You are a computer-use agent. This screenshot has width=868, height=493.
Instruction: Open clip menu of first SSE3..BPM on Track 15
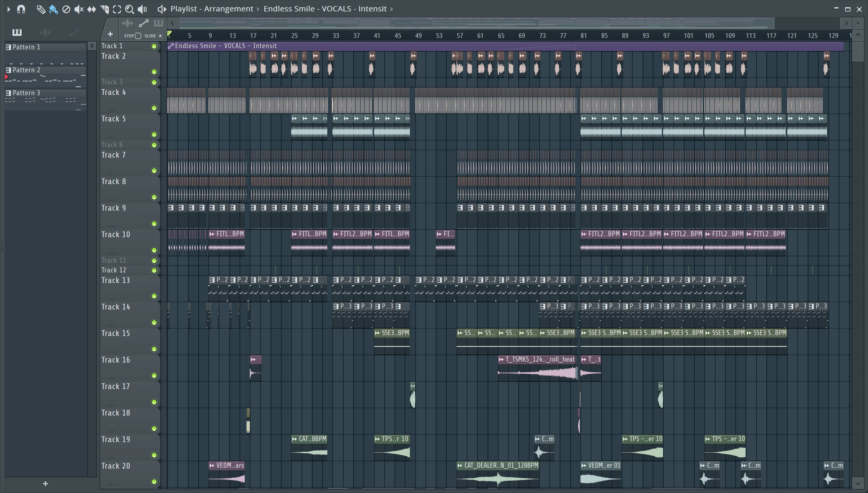click(377, 333)
